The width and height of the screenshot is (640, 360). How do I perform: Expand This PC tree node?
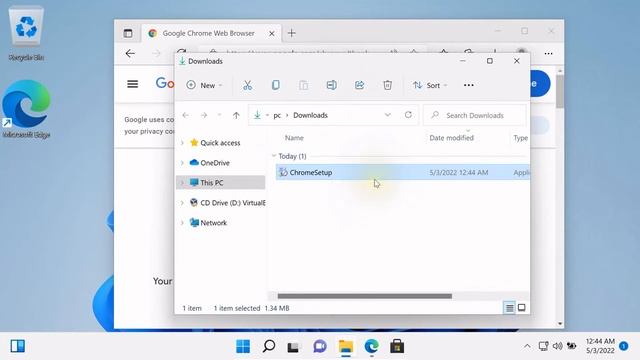click(182, 182)
